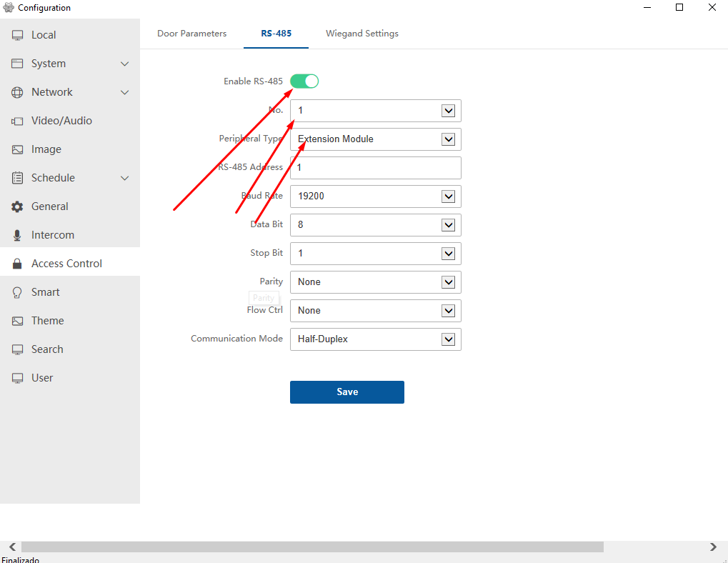The width and height of the screenshot is (728, 563).
Task: Expand the System menu chevron
Action: point(124,64)
